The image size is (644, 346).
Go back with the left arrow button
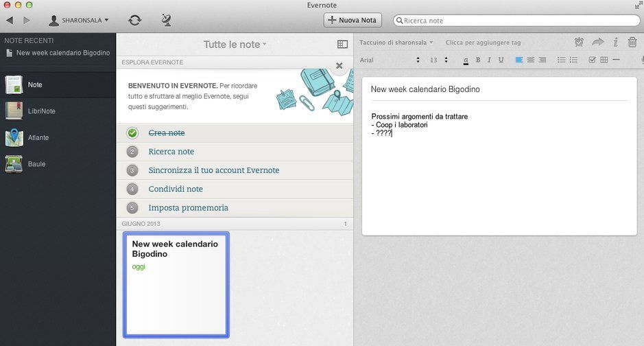(x=10, y=20)
